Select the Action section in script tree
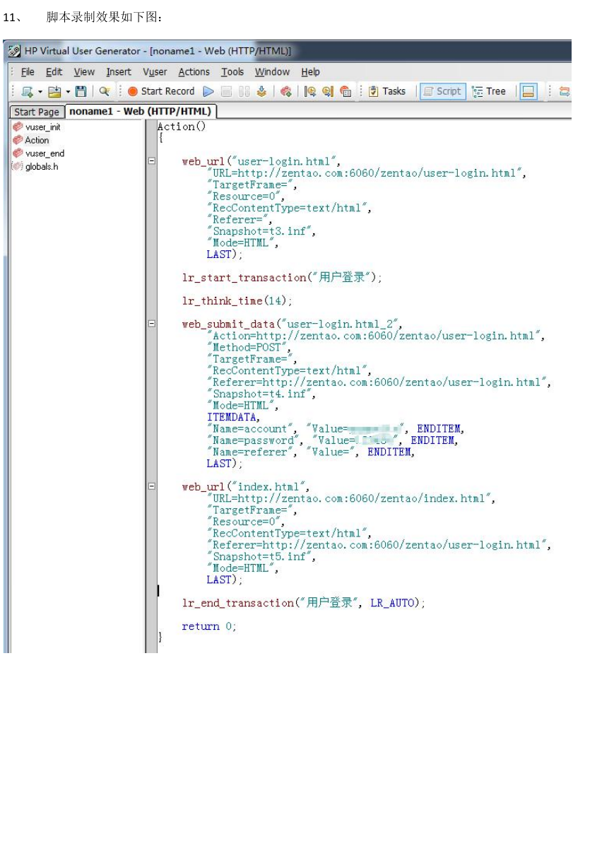 click(x=37, y=140)
